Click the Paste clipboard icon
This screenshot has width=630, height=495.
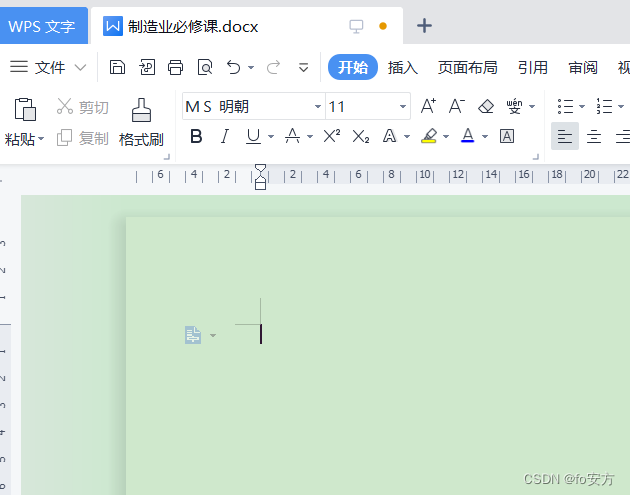[25, 109]
